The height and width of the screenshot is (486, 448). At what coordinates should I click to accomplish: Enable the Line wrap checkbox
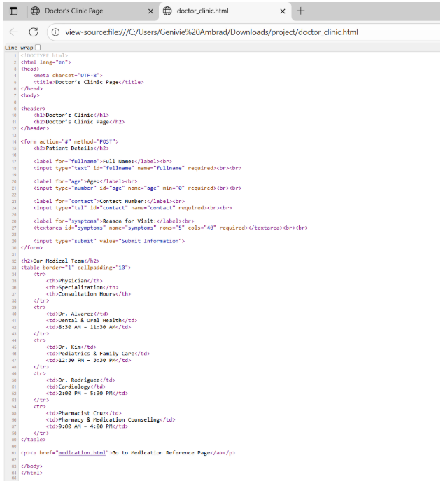click(38, 48)
